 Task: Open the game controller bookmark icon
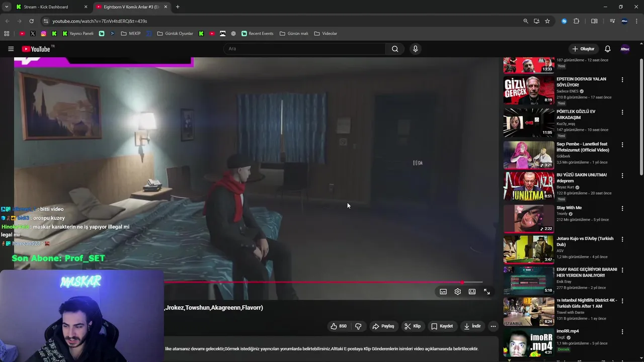(222, 34)
